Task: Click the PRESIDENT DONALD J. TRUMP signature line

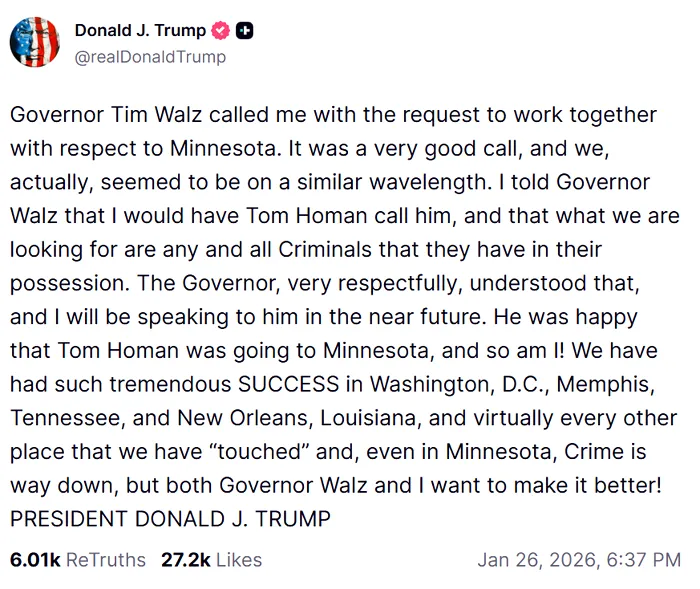Action: tap(170, 519)
